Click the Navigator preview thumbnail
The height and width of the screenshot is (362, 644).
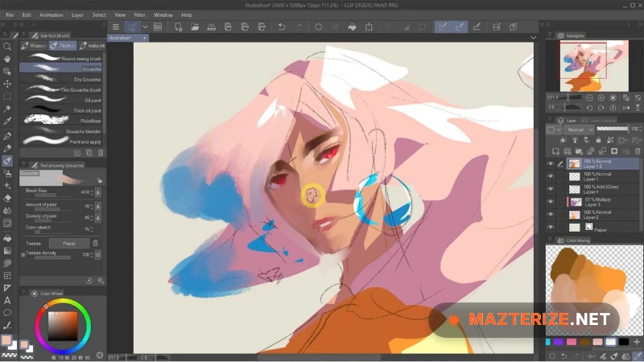(x=594, y=66)
